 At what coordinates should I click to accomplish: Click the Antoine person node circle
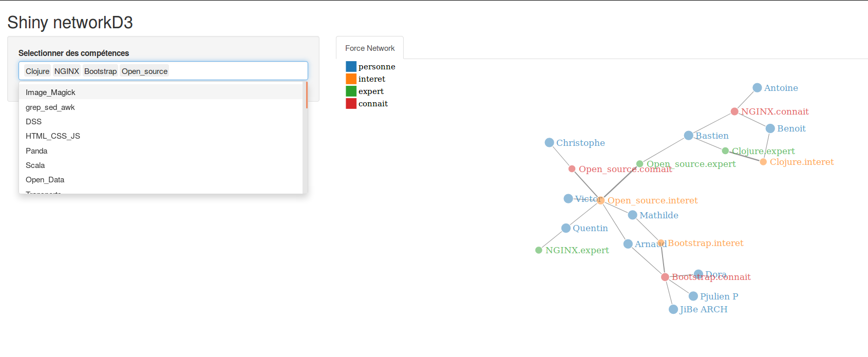click(x=757, y=88)
